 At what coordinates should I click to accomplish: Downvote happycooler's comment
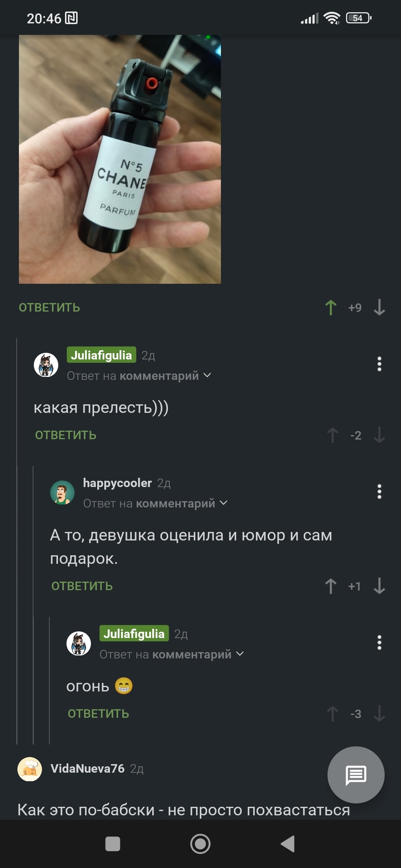pyautogui.click(x=379, y=586)
